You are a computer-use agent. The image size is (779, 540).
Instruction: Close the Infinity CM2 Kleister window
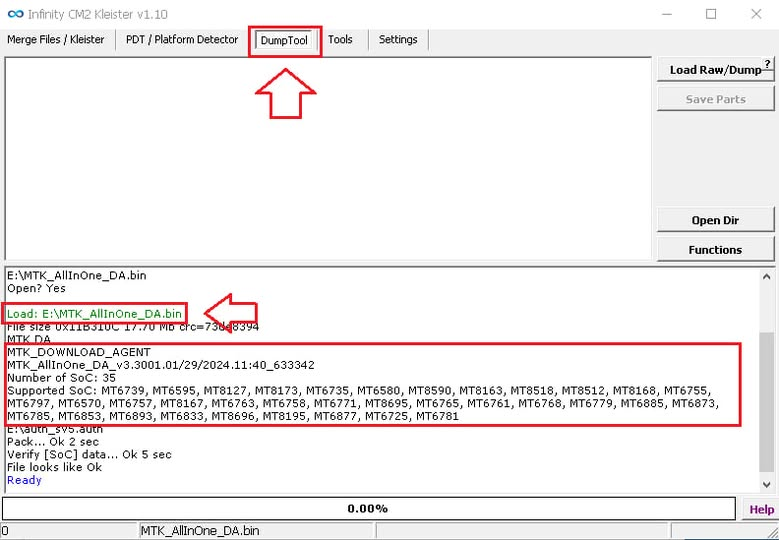click(x=756, y=14)
